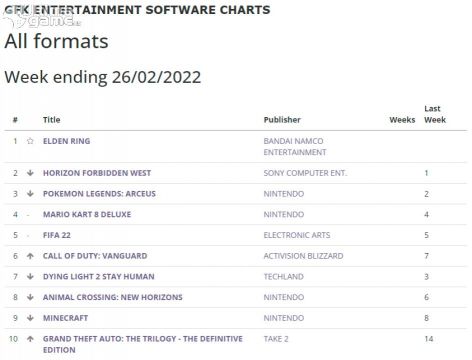Click the Bandai Namco Entertainment publisher text
The image size is (472, 360).
click(295, 147)
